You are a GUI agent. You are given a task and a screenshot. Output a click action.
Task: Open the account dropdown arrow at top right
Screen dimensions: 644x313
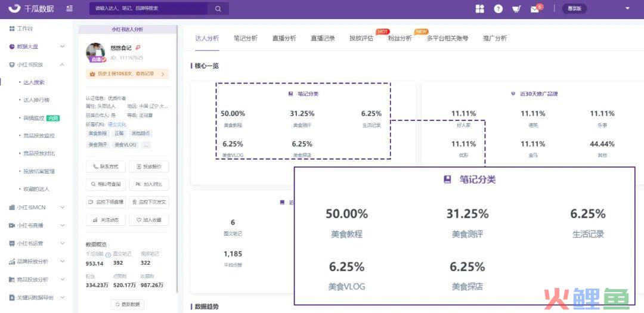(627, 8)
